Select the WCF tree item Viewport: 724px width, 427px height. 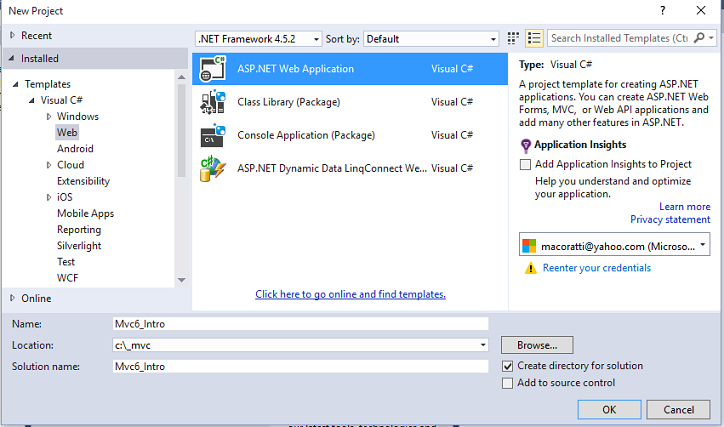click(x=67, y=278)
